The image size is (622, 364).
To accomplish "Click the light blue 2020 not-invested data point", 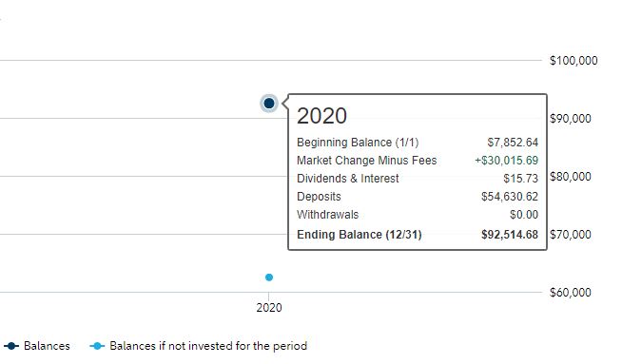I will (269, 278).
